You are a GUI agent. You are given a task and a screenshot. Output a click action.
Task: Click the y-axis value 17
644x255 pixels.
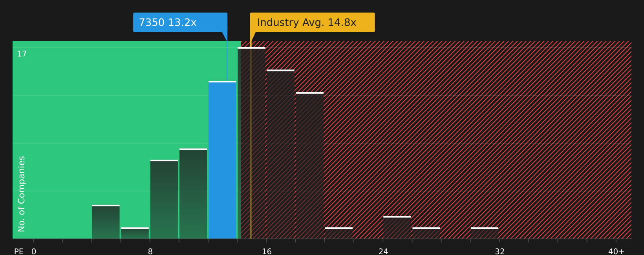22,54
